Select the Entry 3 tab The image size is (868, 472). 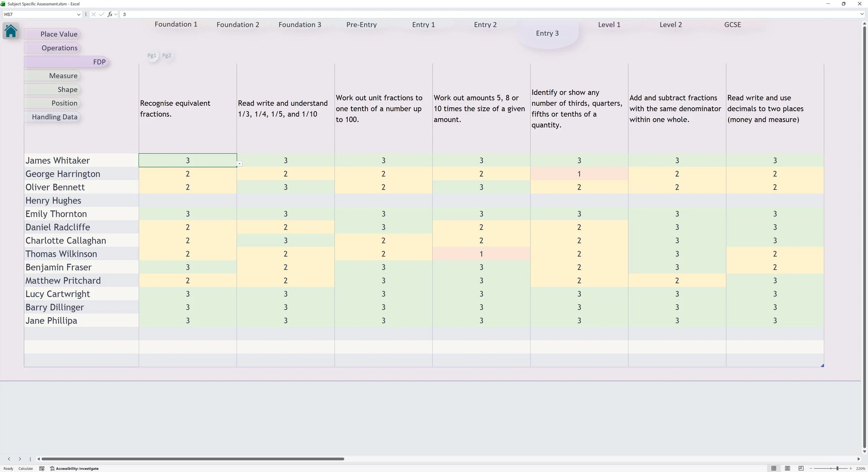[x=547, y=33]
